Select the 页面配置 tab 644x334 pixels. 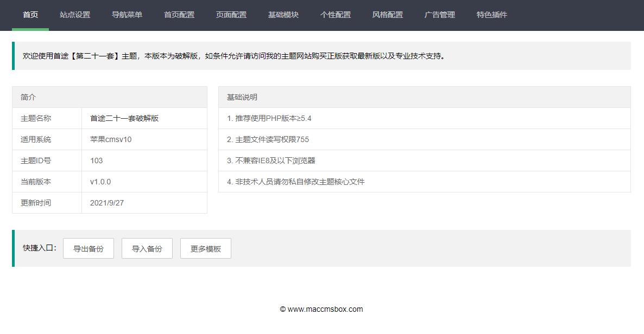231,15
